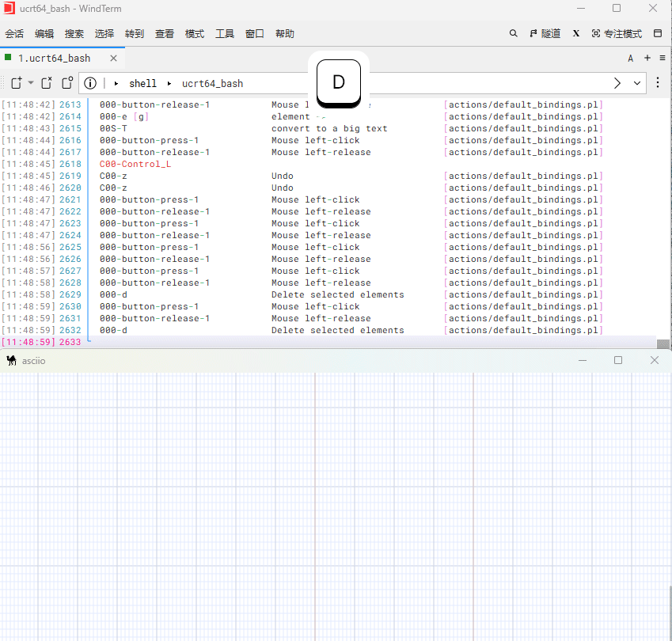
Task: Click the asciio donkey icon in its titlebar
Action: [10, 360]
